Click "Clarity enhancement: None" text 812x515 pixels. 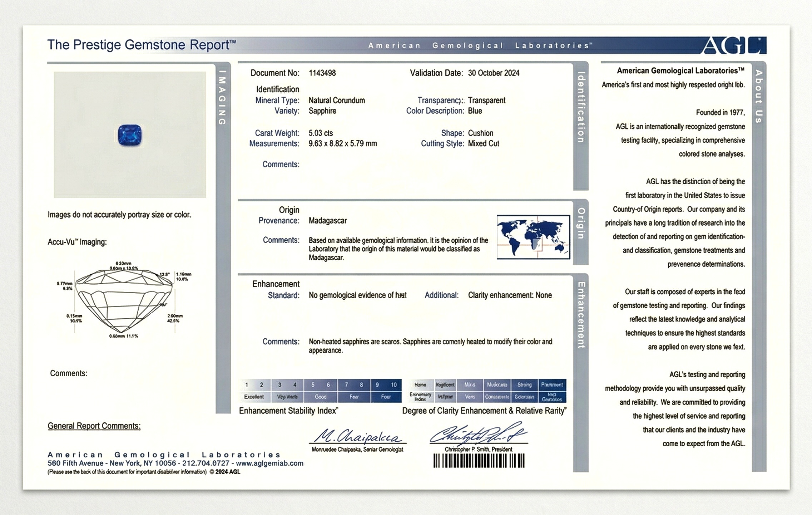pyautogui.click(x=510, y=295)
